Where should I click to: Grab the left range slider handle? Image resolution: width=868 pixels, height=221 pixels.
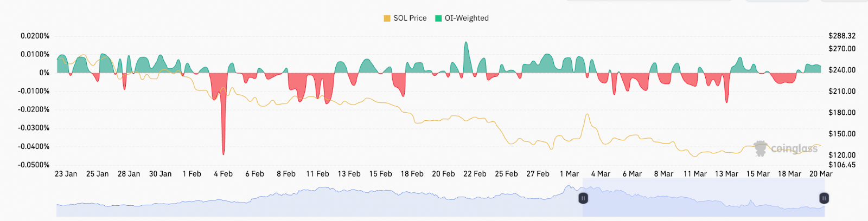tap(583, 198)
